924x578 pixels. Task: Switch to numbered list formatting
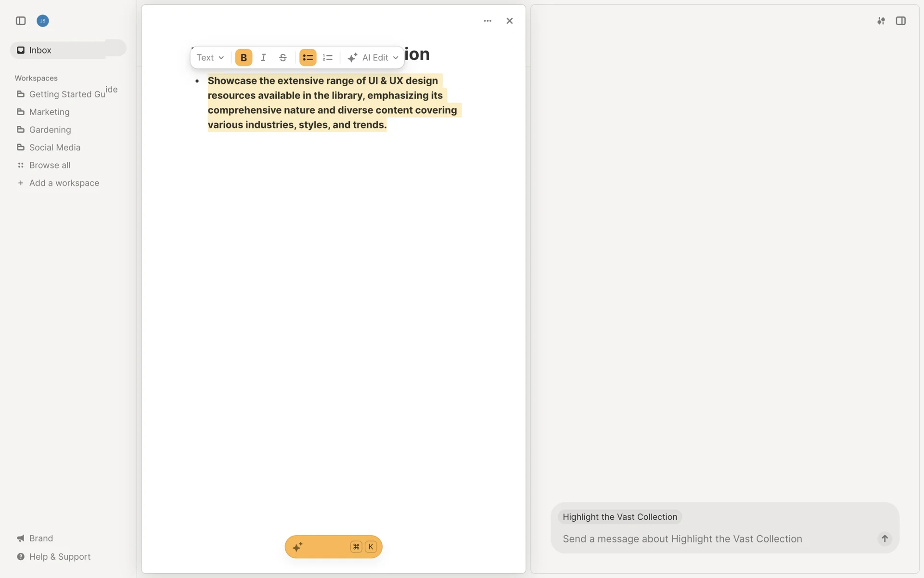coord(328,58)
